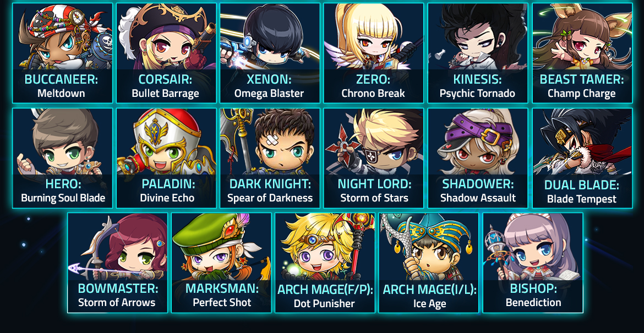Screen dimensions: 644x333
Task: Click the Hero Burning Soul Blade card
Action: point(62,158)
